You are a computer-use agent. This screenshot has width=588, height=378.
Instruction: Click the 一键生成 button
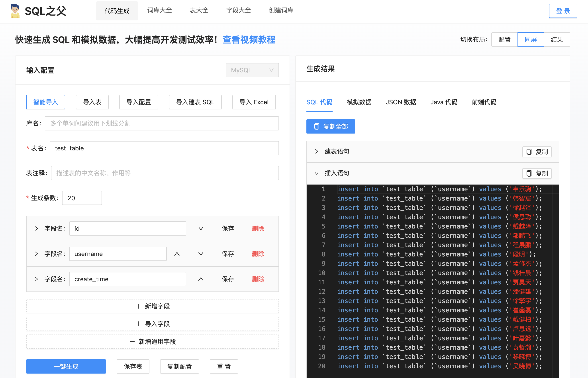(x=66, y=366)
